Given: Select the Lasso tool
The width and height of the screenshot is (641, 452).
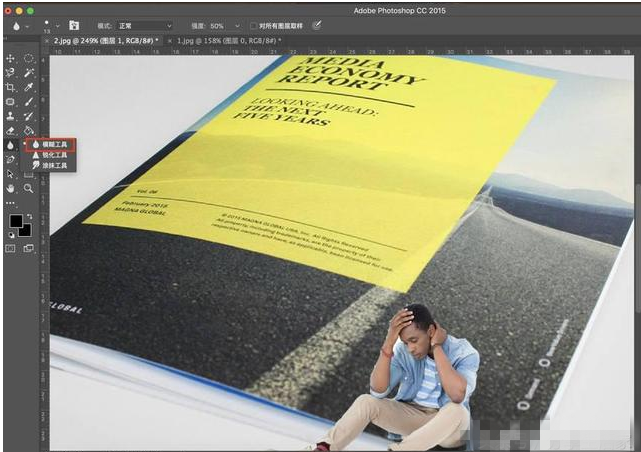Looking at the screenshot, I should pos(10,73).
